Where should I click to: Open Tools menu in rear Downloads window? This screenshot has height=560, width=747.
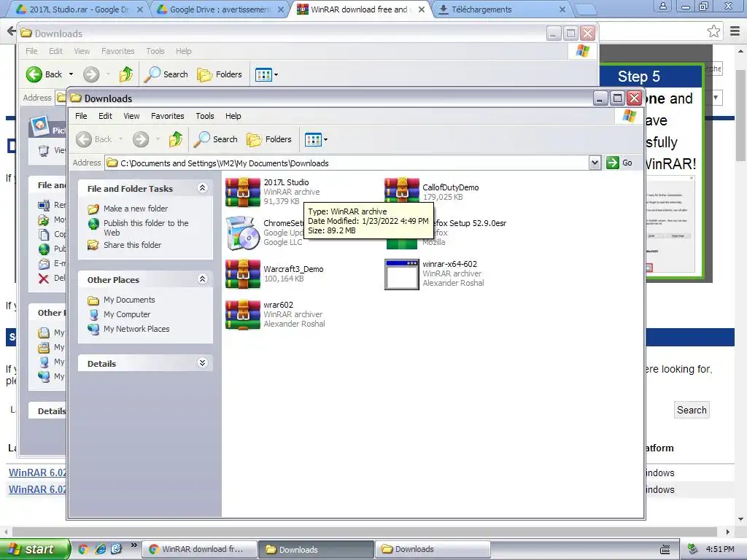point(155,51)
